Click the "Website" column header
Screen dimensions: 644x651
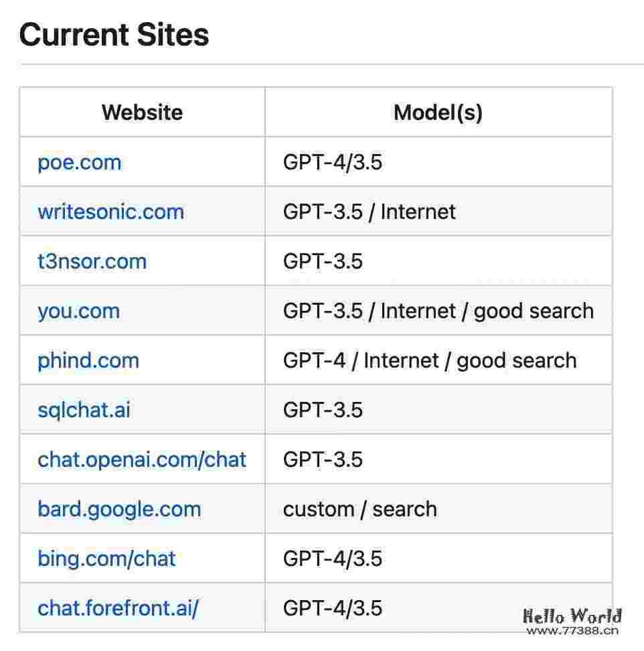pyautogui.click(x=142, y=113)
